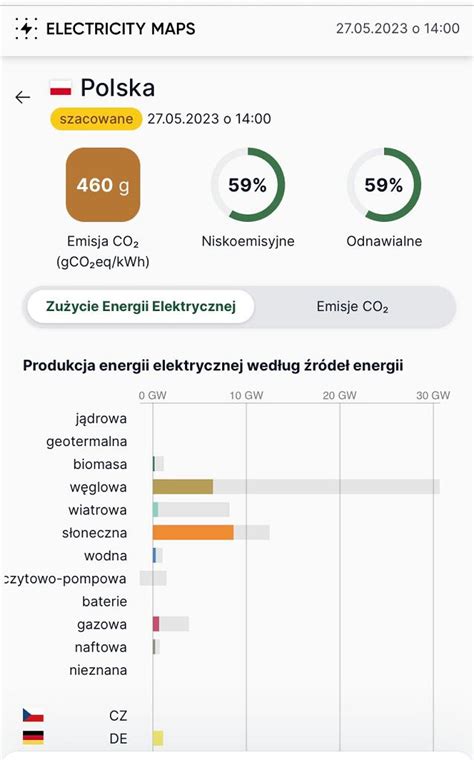Click the brown 460 g CO₂ emission tile
474x760 pixels.
(x=103, y=185)
